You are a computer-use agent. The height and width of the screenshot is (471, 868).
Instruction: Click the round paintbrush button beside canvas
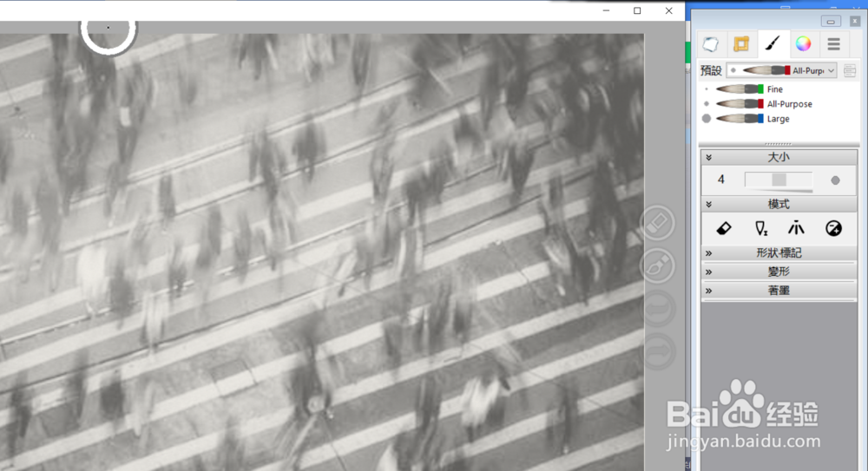coord(657,266)
